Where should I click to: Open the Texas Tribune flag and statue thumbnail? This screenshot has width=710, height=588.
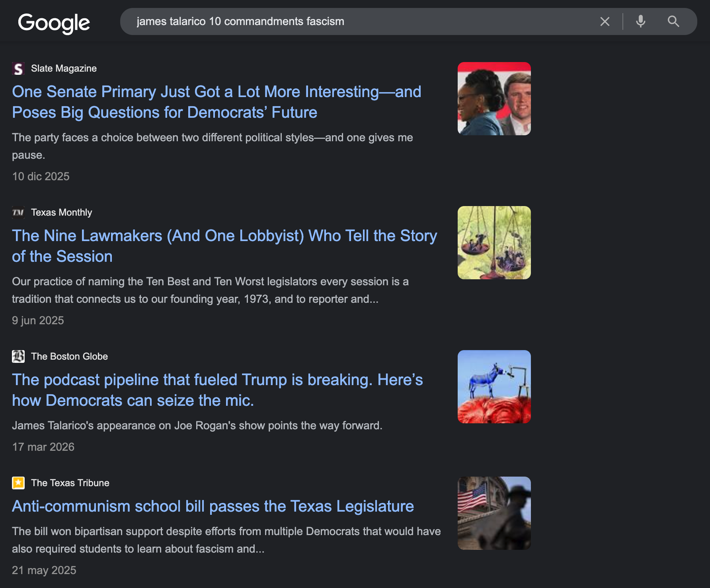click(x=494, y=513)
